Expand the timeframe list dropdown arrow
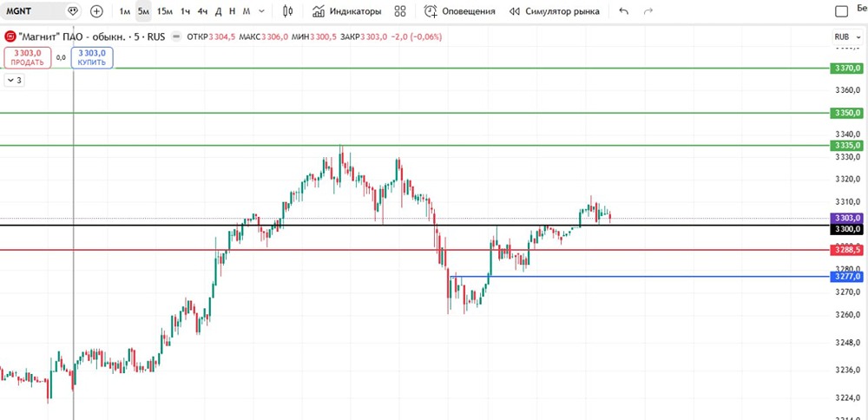 pos(261,11)
